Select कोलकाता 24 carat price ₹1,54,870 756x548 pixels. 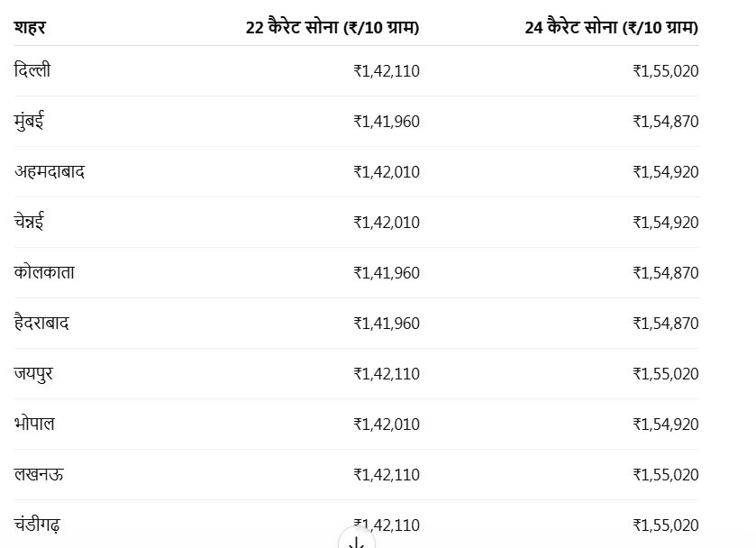(666, 273)
